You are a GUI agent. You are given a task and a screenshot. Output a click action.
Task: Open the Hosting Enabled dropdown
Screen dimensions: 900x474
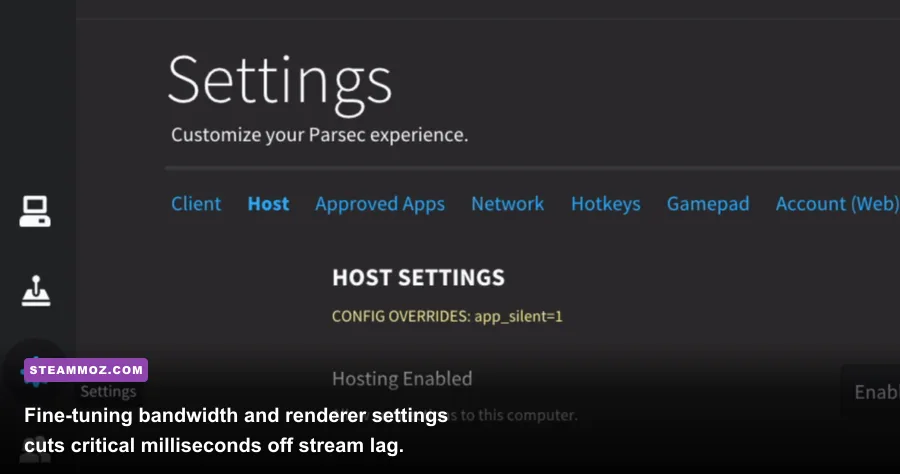pos(871,391)
